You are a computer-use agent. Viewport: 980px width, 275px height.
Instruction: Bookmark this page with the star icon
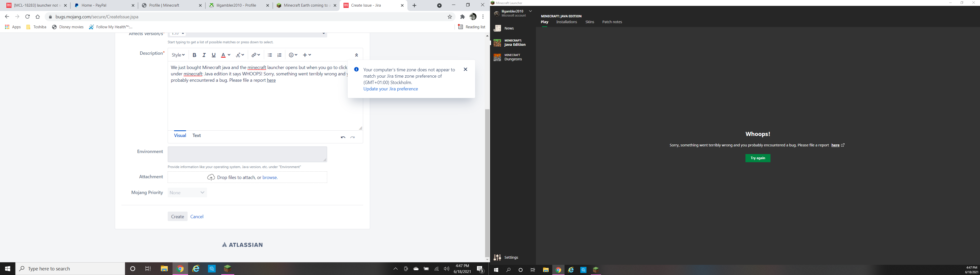450,17
